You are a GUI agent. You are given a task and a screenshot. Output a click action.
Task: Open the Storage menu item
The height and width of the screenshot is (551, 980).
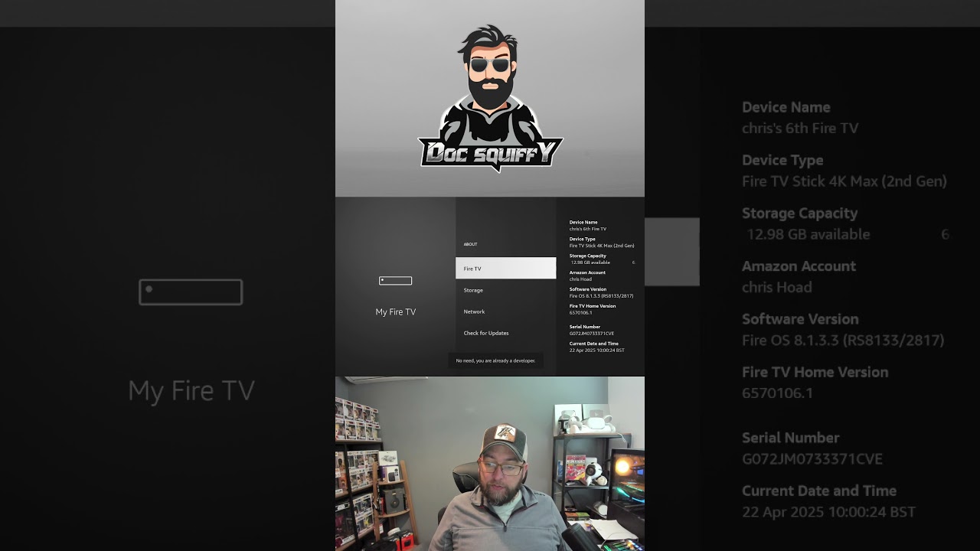473,290
